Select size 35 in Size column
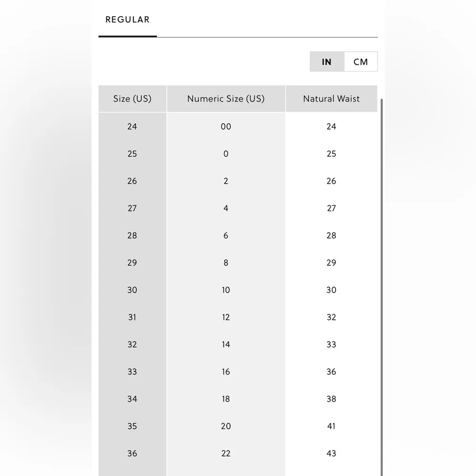 (132, 426)
